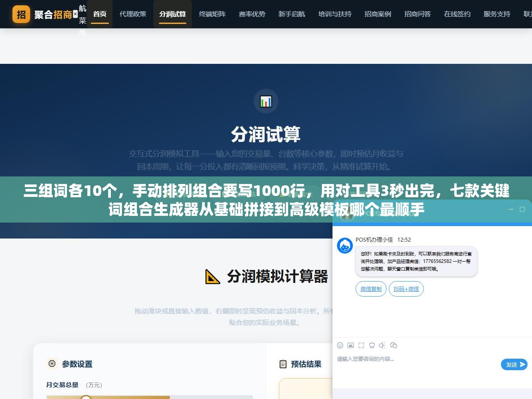Toggle the chat sound speaker icon
This screenshot has height=399, width=532.
(383, 345)
